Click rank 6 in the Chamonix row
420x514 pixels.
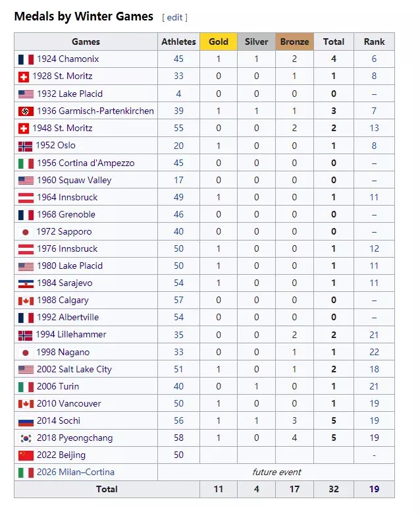[374, 59]
